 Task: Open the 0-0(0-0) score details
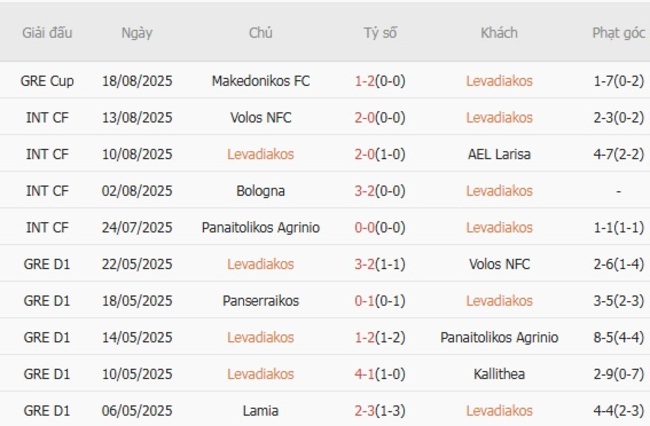(x=380, y=228)
